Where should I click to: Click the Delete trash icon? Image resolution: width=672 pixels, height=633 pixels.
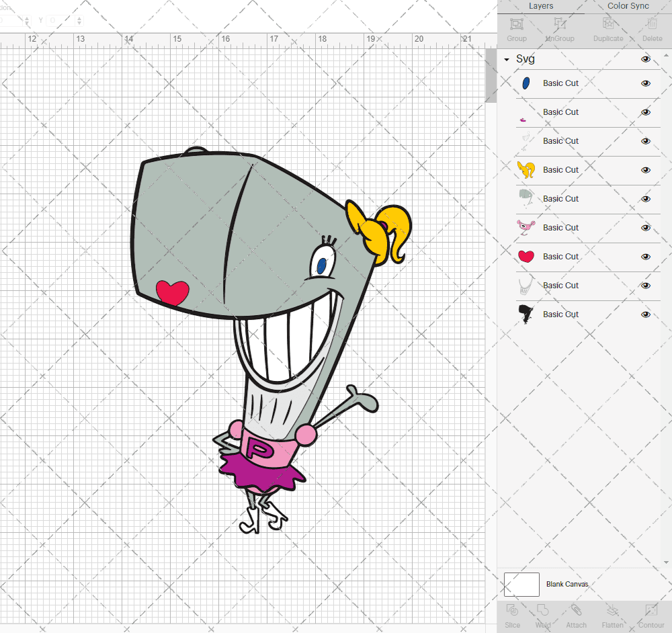click(x=652, y=24)
